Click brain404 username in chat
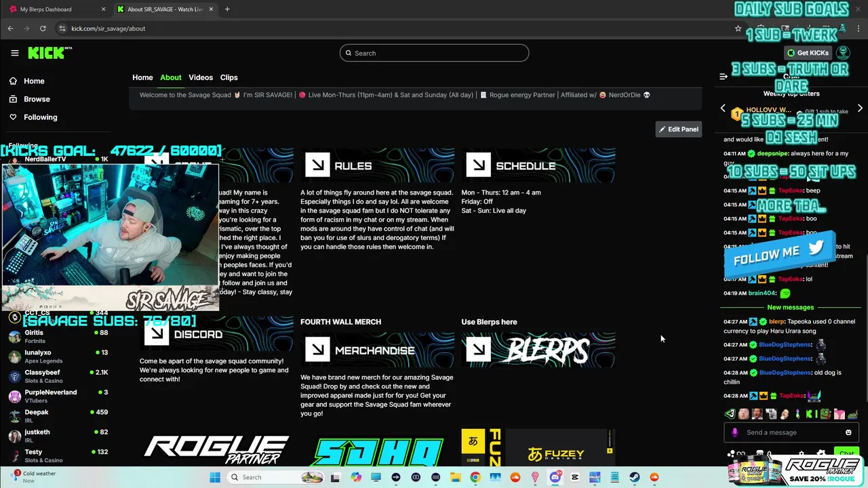868x488 pixels. coord(762,293)
